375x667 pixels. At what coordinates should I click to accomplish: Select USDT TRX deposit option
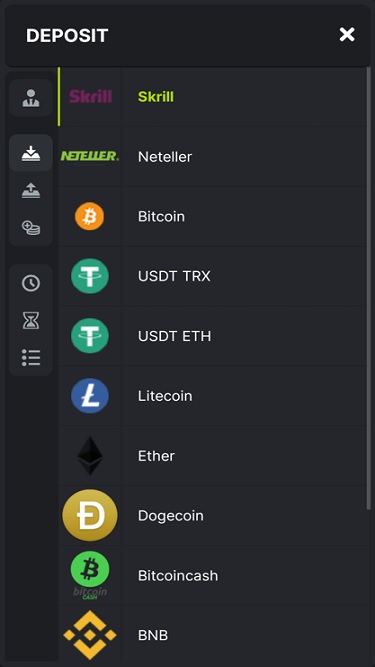point(213,276)
